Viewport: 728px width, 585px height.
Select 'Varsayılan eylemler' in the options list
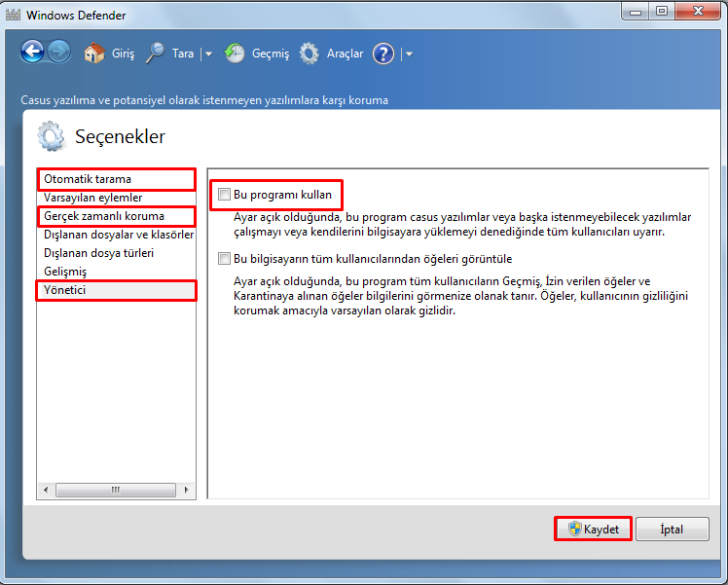pyautogui.click(x=116, y=198)
